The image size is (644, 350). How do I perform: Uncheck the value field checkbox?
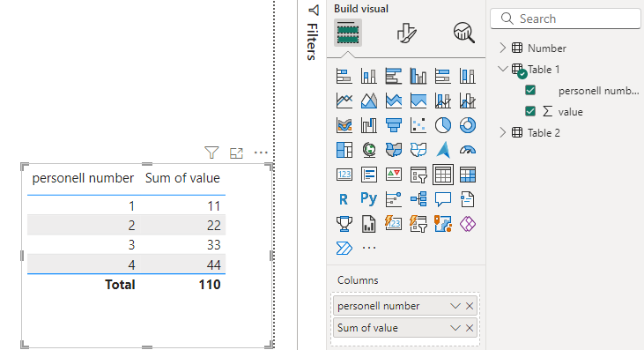pyautogui.click(x=530, y=111)
